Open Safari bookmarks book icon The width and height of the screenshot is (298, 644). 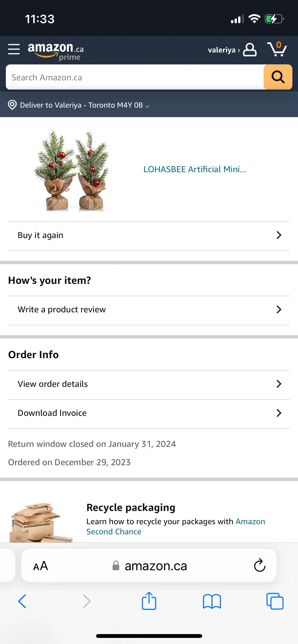[x=212, y=601]
